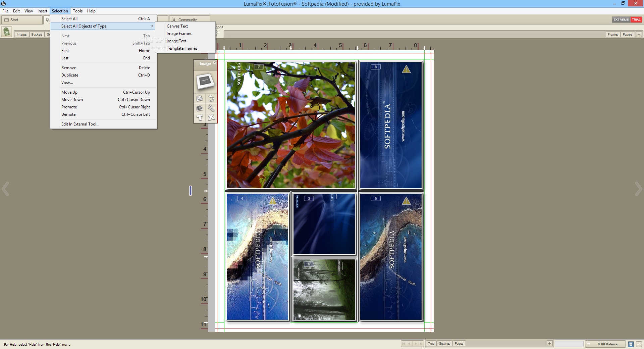Click the empty field left of Balance

click(569, 344)
